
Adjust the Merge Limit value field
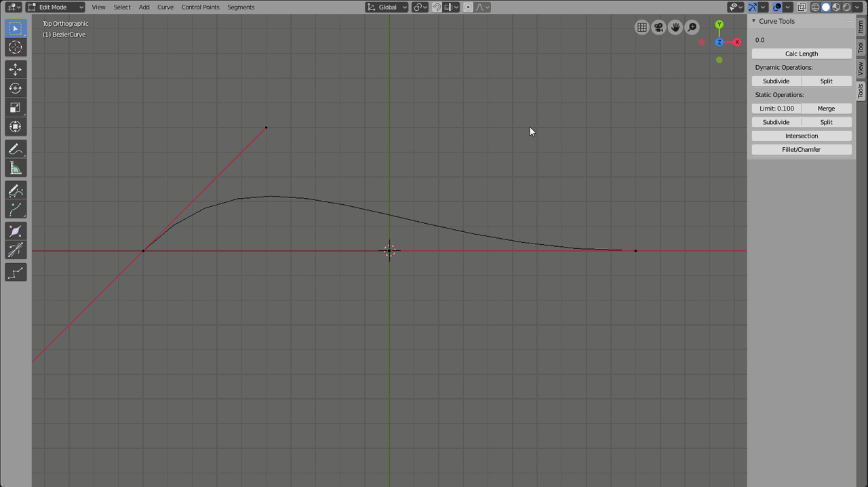[x=776, y=109]
